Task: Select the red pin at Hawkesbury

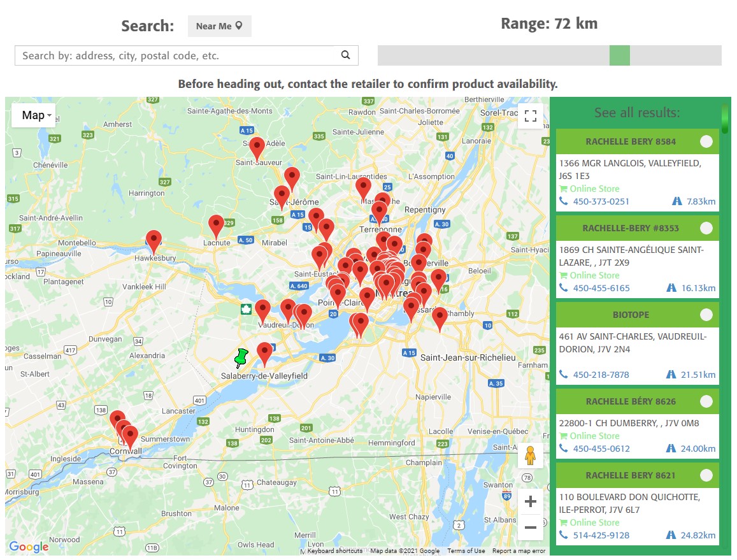Action: click(x=154, y=241)
